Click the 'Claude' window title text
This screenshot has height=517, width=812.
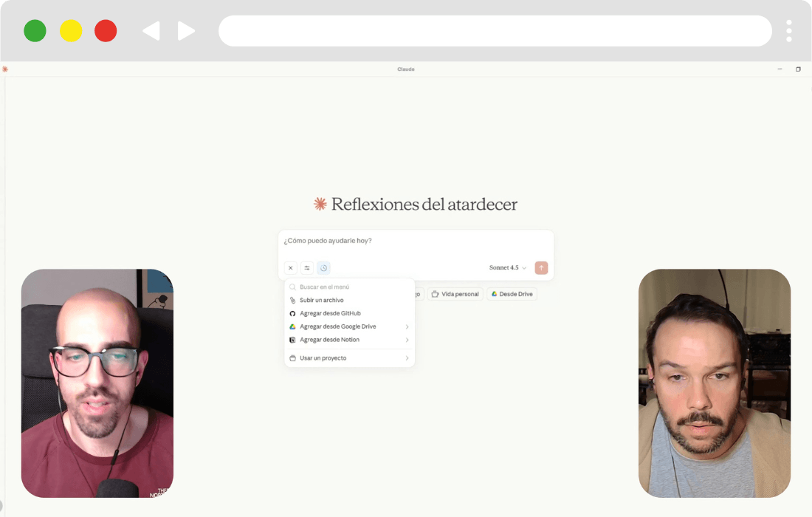(x=406, y=69)
